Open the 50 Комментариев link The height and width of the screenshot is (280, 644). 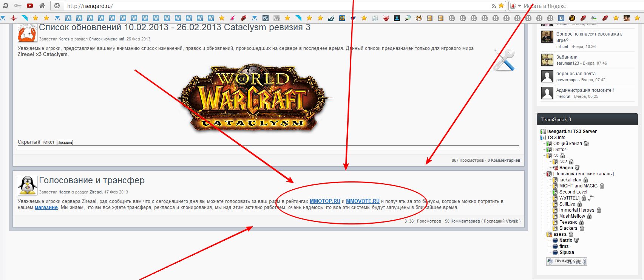point(462,221)
